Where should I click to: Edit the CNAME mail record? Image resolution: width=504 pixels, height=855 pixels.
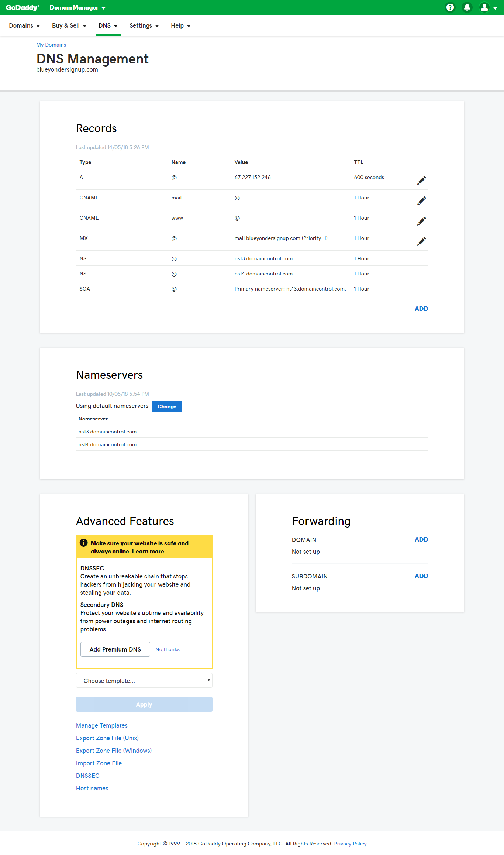[x=421, y=200]
